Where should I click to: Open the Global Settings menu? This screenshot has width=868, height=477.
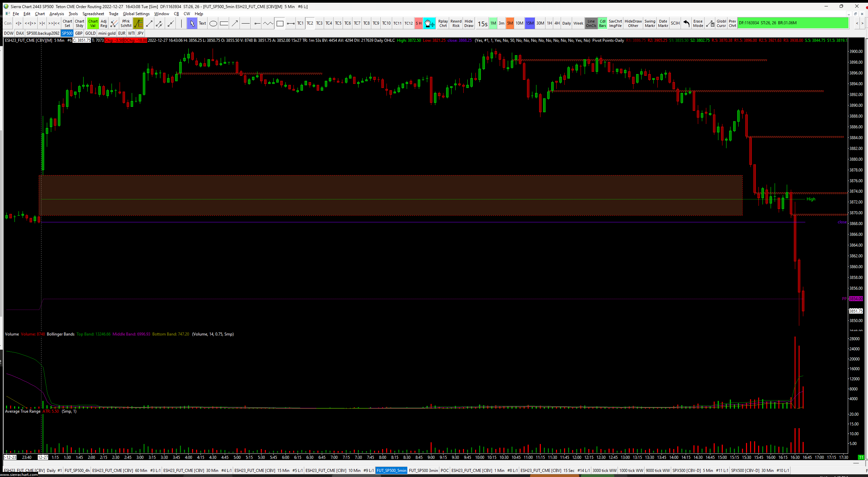pyautogui.click(x=136, y=14)
